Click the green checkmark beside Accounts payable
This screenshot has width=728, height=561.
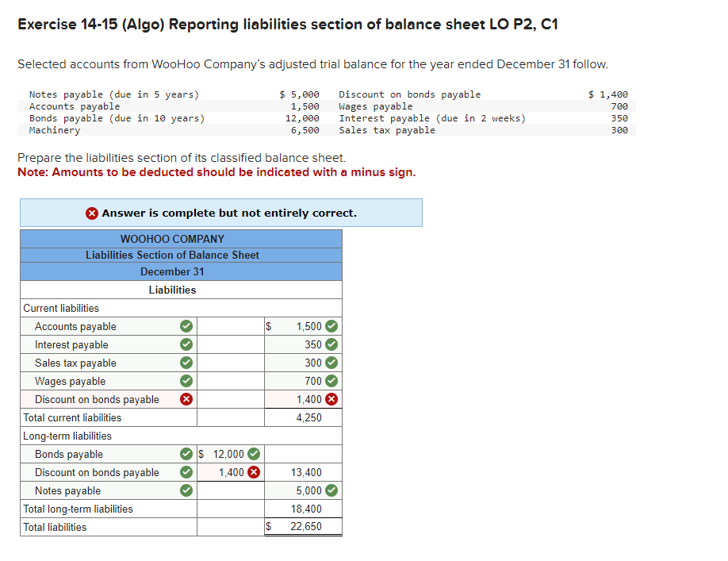click(185, 326)
